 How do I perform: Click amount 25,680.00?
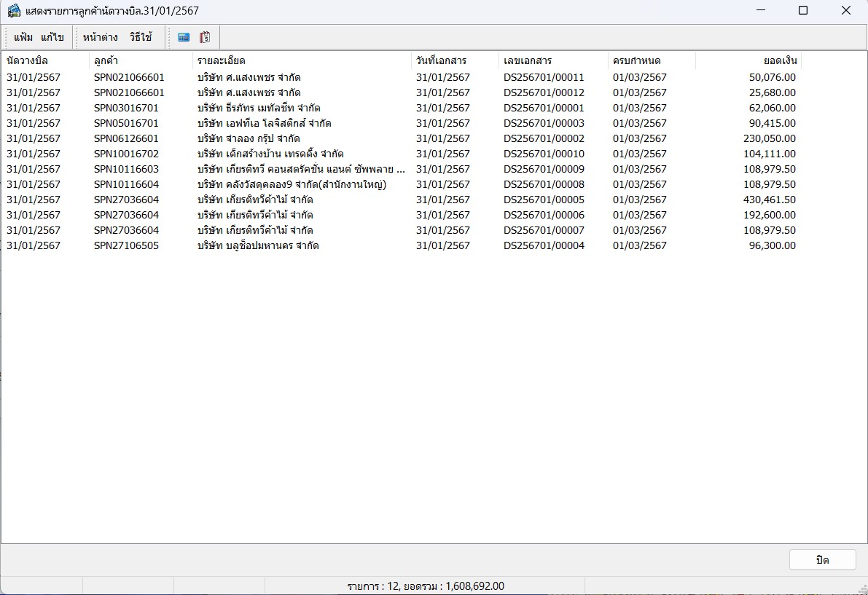[773, 92]
